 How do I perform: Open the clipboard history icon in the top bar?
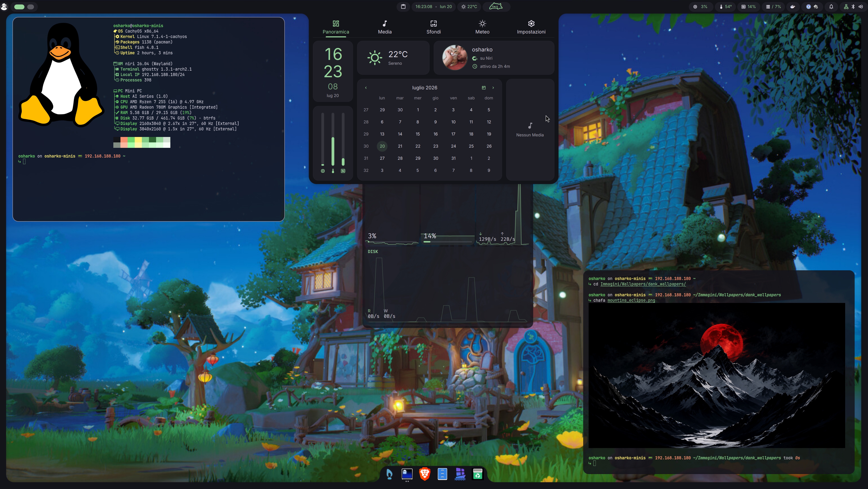click(403, 6)
